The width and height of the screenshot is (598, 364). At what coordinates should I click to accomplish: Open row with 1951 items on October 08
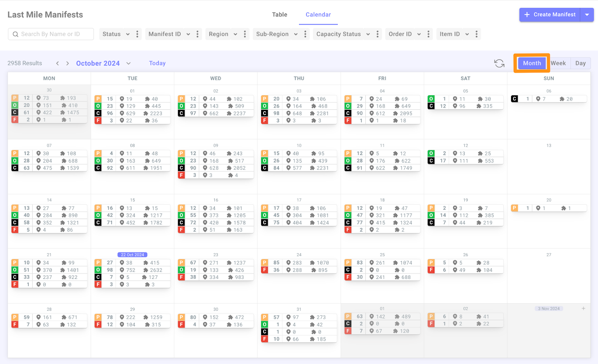pos(132,168)
